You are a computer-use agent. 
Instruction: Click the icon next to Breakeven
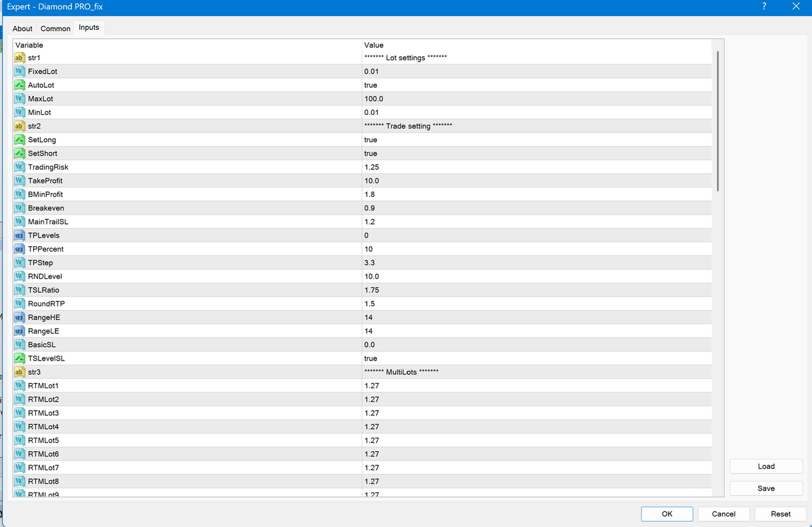[x=20, y=208]
